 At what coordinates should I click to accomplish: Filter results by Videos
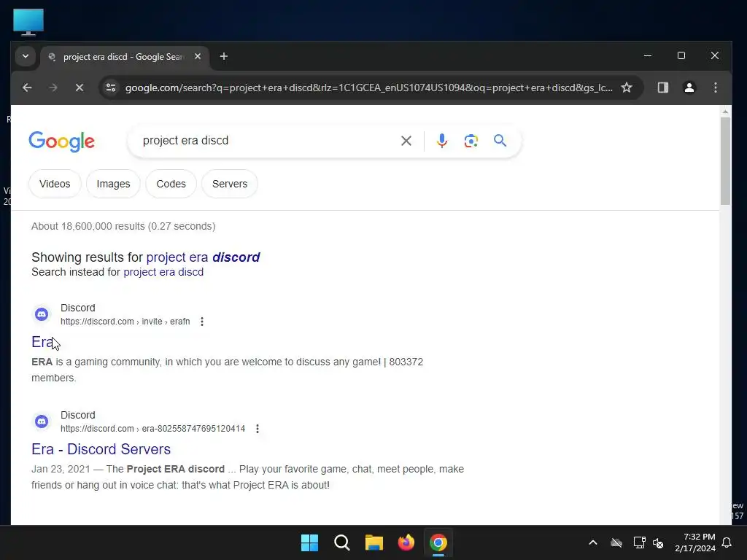[55, 184]
